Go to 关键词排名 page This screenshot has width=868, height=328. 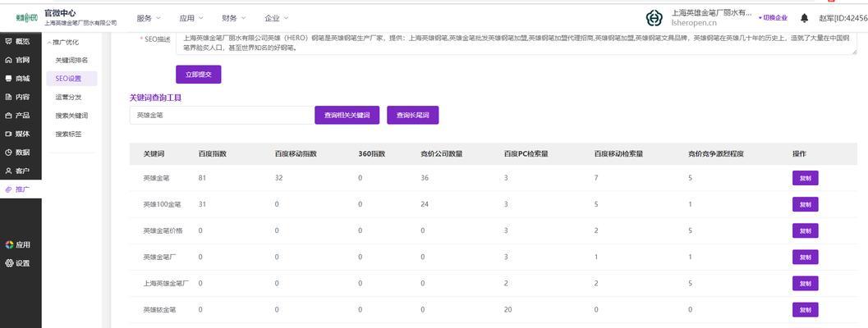(71, 60)
